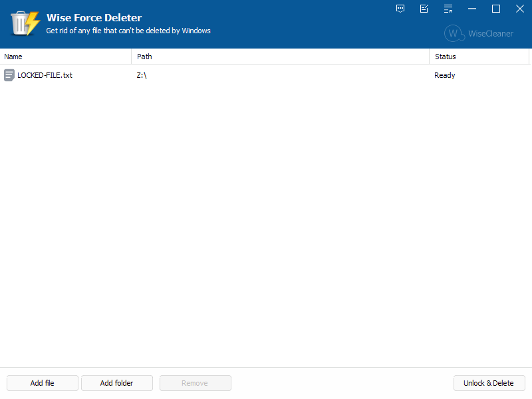Click the trash can lightning app icon
The image size is (532, 399).
tap(25, 23)
